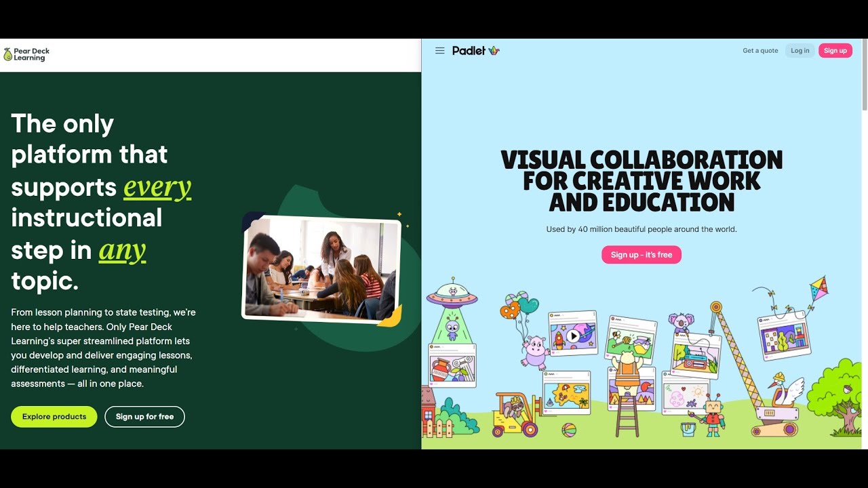Open the Padlet hamburger menu

coord(440,51)
